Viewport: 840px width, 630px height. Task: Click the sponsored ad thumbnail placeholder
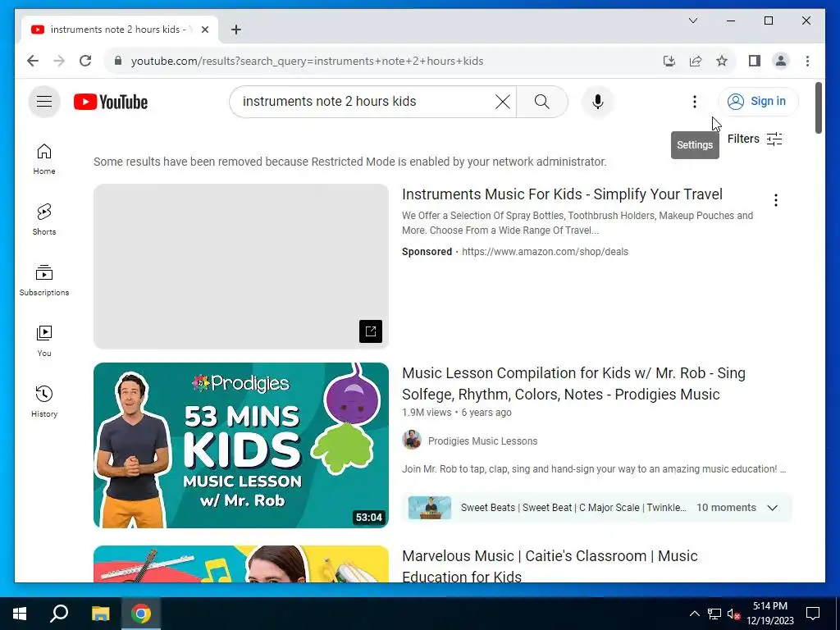coord(240,267)
